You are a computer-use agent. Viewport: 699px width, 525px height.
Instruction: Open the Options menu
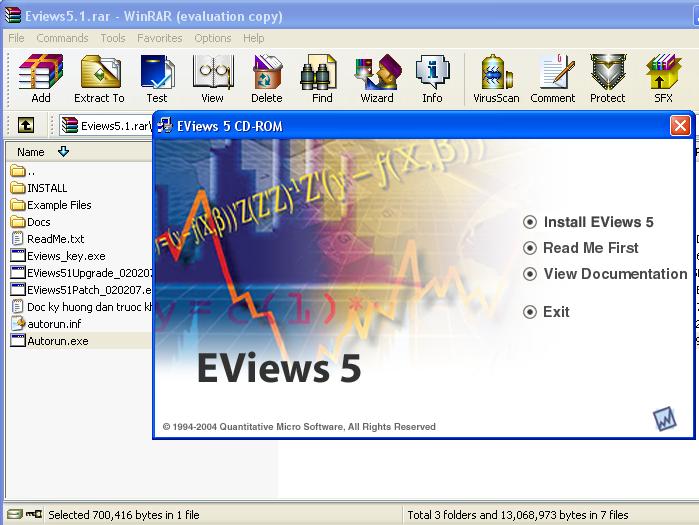[x=213, y=38]
